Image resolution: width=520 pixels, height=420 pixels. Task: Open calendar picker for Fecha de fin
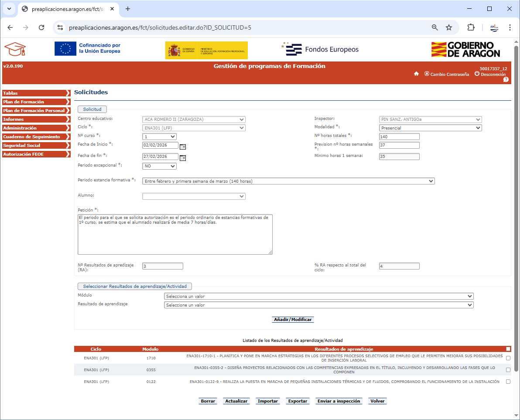[x=183, y=158]
